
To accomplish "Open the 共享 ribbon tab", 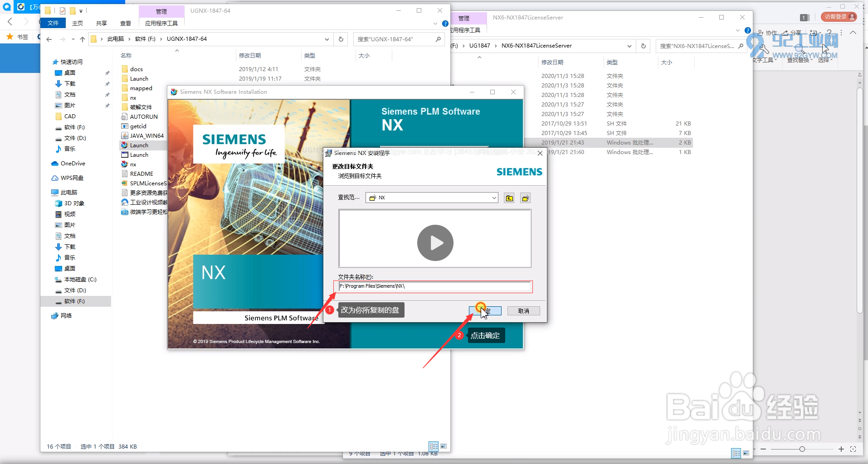I will tap(102, 23).
